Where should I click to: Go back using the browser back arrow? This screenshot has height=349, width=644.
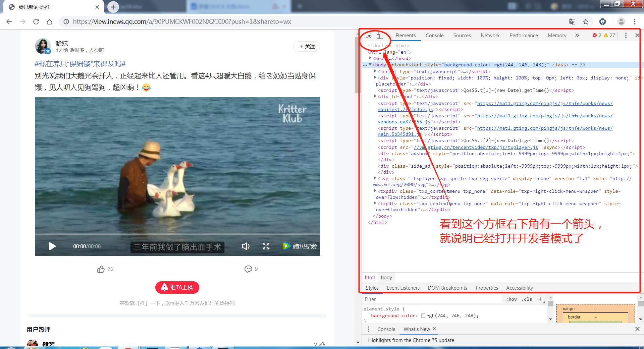click(9, 22)
